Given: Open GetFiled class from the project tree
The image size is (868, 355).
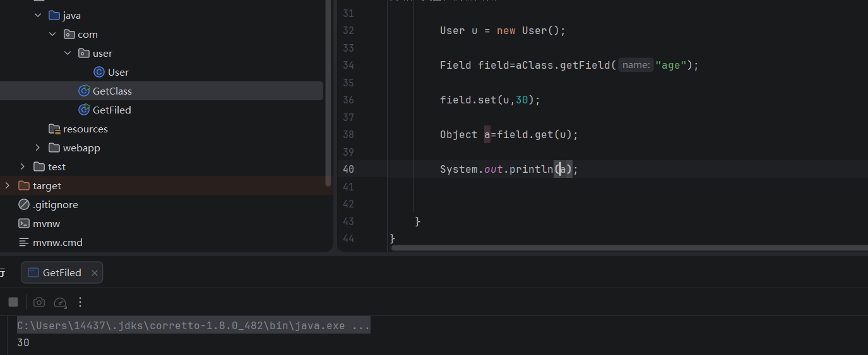Looking at the screenshot, I should pos(112,110).
